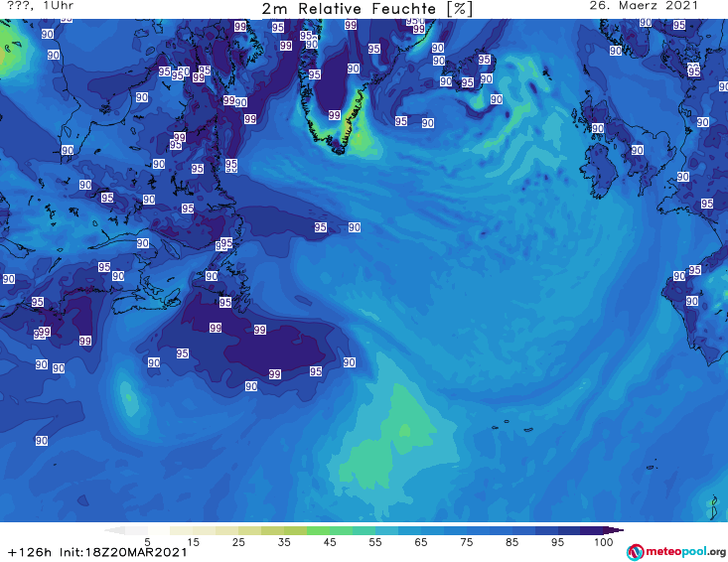Pick the darkest purple segment of the colour bar
This screenshot has width=728, height=562.
pyautogui.click(x=592, y=530)
